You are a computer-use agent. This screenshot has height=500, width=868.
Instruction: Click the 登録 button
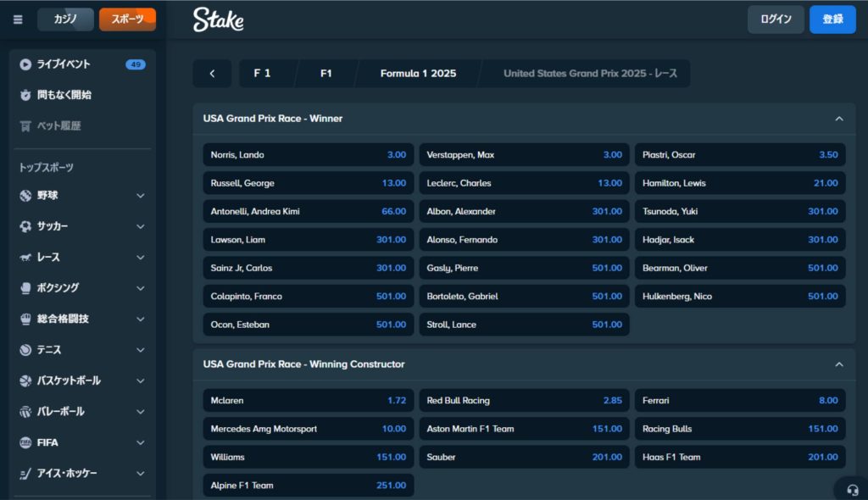point(832,19)
